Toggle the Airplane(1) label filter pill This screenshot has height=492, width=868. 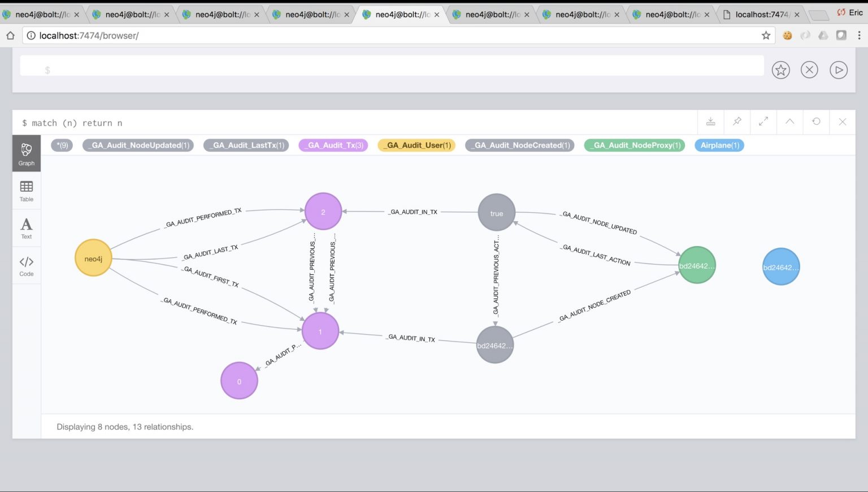[719, 145]
